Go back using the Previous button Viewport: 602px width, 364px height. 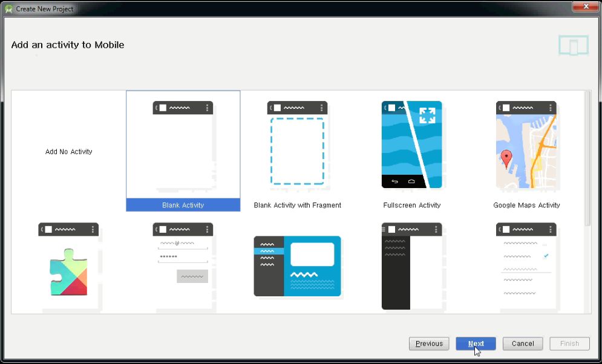tap(429, 343)
